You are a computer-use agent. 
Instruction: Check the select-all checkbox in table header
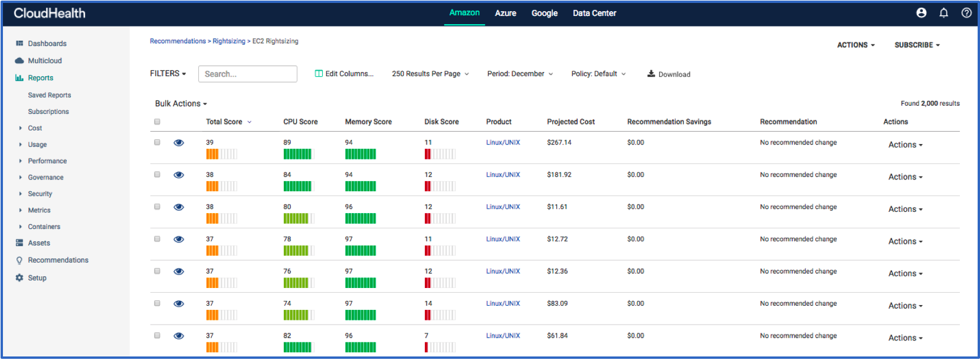tap(157, 122)
